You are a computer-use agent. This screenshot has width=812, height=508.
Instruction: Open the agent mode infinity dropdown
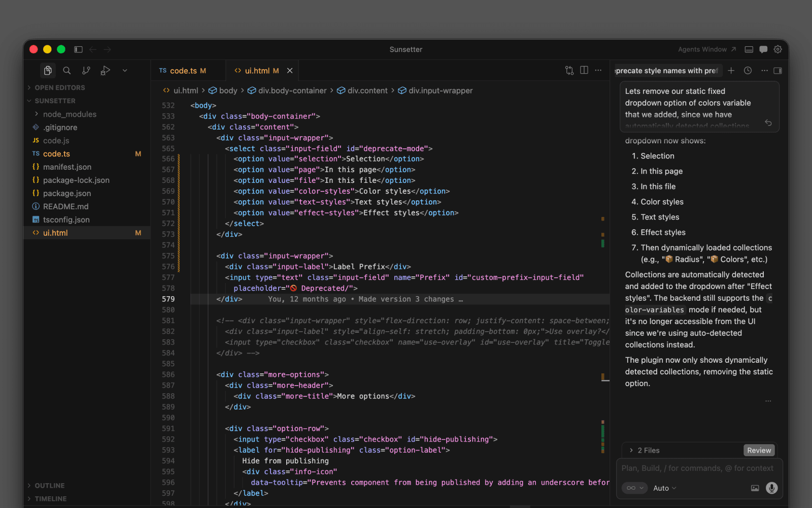(634, 488)
